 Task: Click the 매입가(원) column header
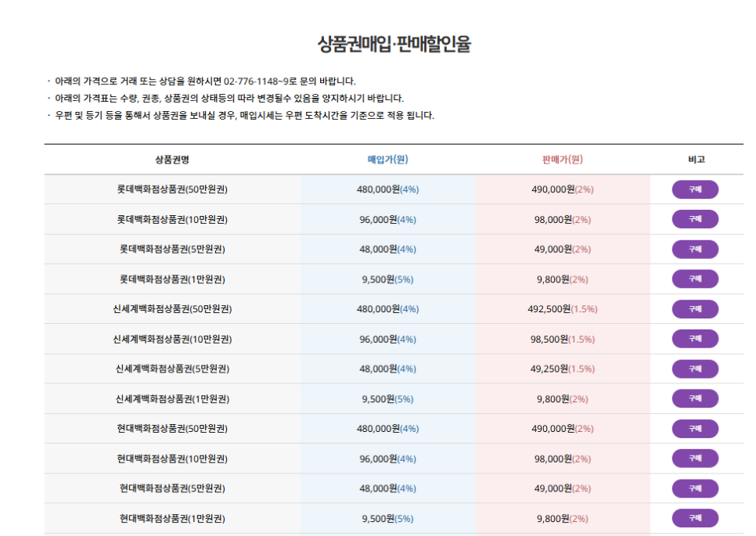[x=387, y=160]
